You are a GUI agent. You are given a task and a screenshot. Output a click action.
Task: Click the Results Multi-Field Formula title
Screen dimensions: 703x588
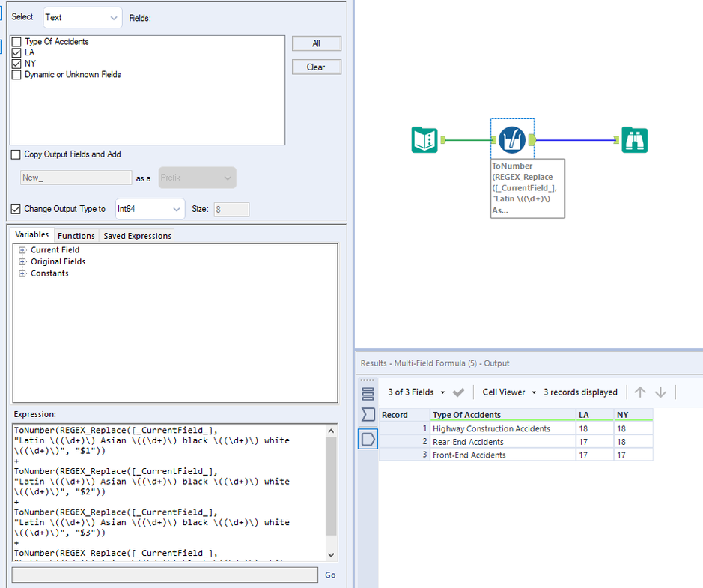click(x=435, y=363)
